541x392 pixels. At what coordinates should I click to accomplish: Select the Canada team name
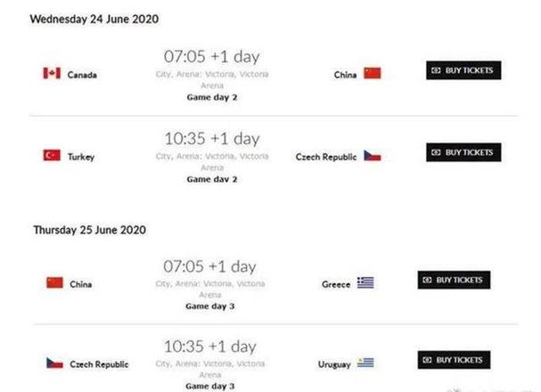point(82,75)
